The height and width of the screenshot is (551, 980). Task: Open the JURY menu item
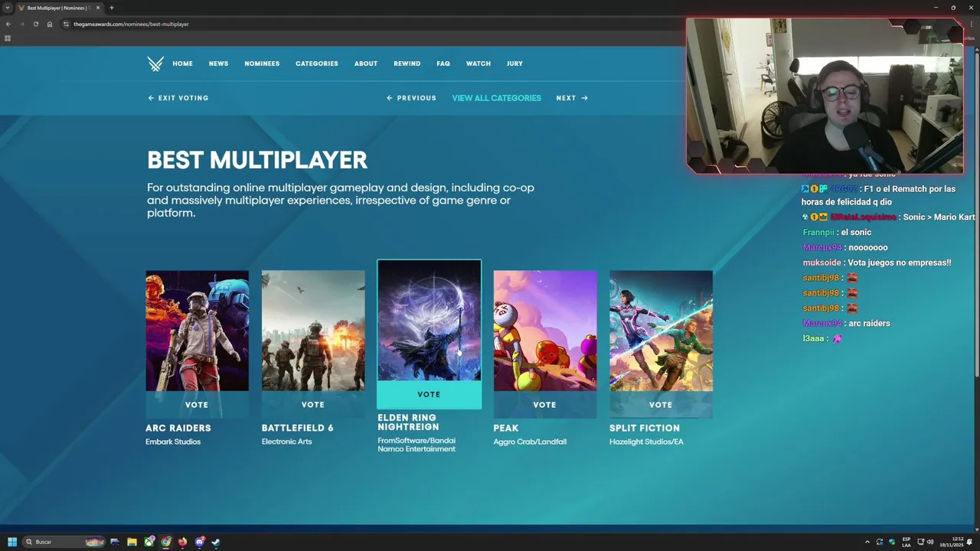click(514, 64)
